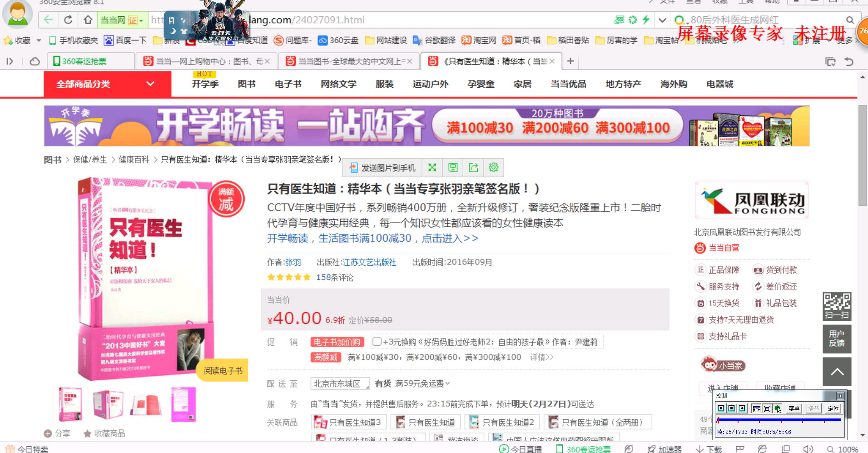Open the 海外购 navigation item
Image resolution: width=868 pixels, height=453 pixels.
pos(674,84)
